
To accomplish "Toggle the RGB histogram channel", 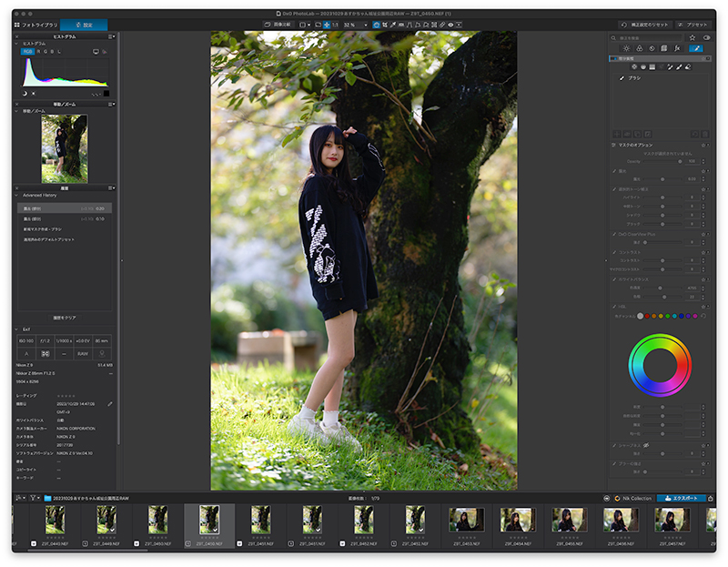I will click(28, 52).
